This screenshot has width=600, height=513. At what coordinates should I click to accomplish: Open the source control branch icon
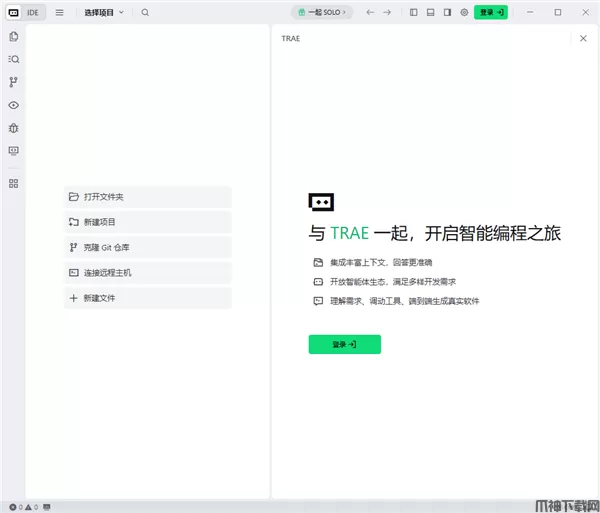pos(14,82)
